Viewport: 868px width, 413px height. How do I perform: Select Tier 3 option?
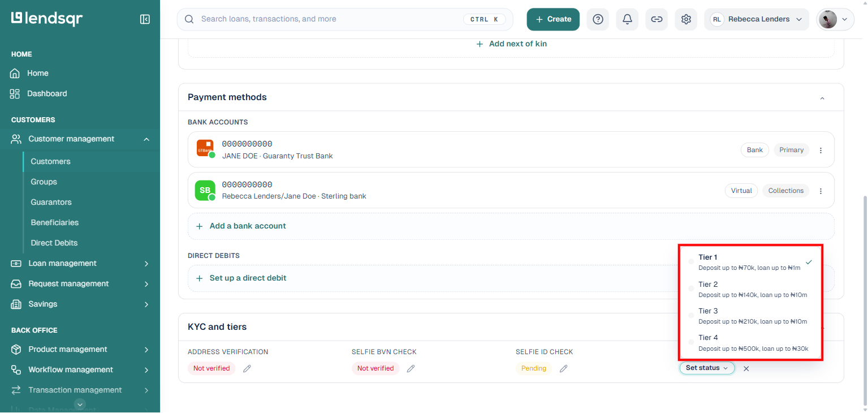pos(750,316)
